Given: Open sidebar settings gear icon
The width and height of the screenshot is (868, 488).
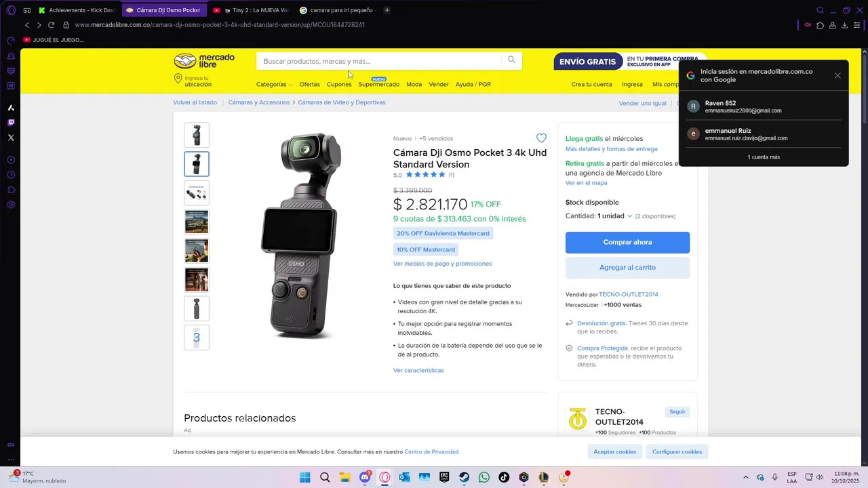Looking at the screenshot, I should coord(11,205).
